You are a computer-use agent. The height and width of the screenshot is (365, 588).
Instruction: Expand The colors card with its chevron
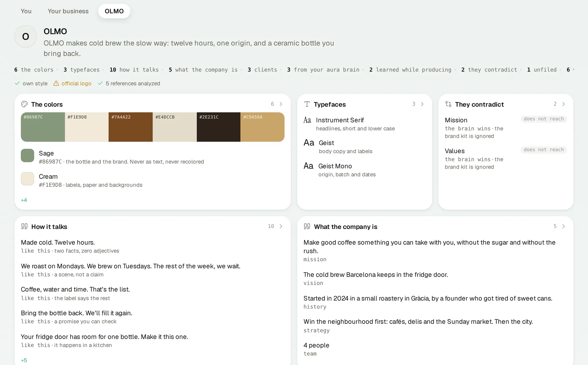(x=281, y=104)
